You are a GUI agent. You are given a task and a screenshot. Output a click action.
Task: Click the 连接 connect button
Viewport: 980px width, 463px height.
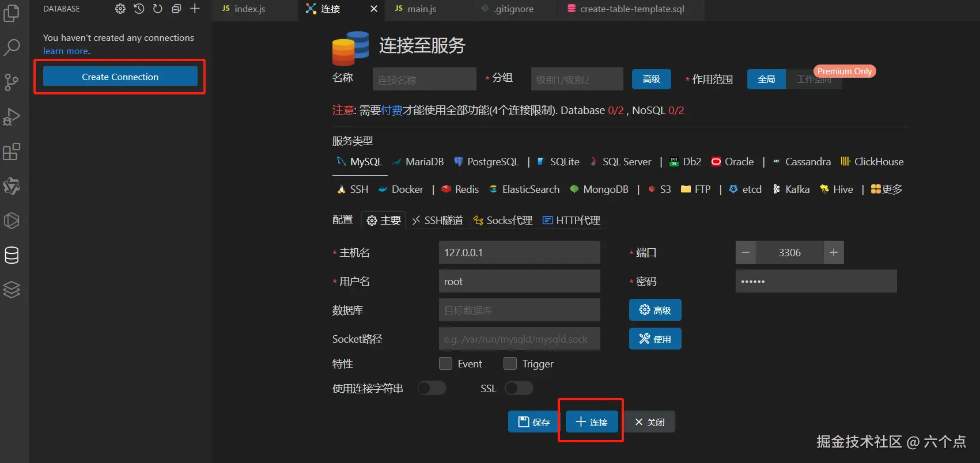tap(592, 422)
